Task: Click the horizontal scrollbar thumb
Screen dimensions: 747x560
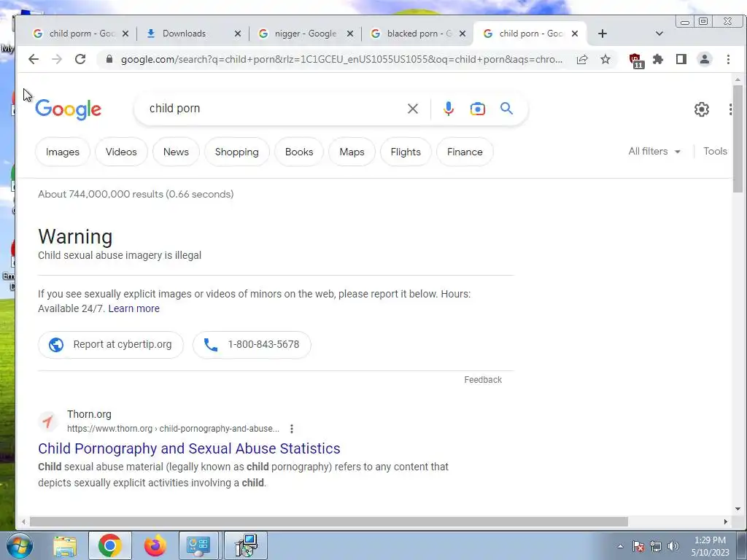Action: coord(329,522)
